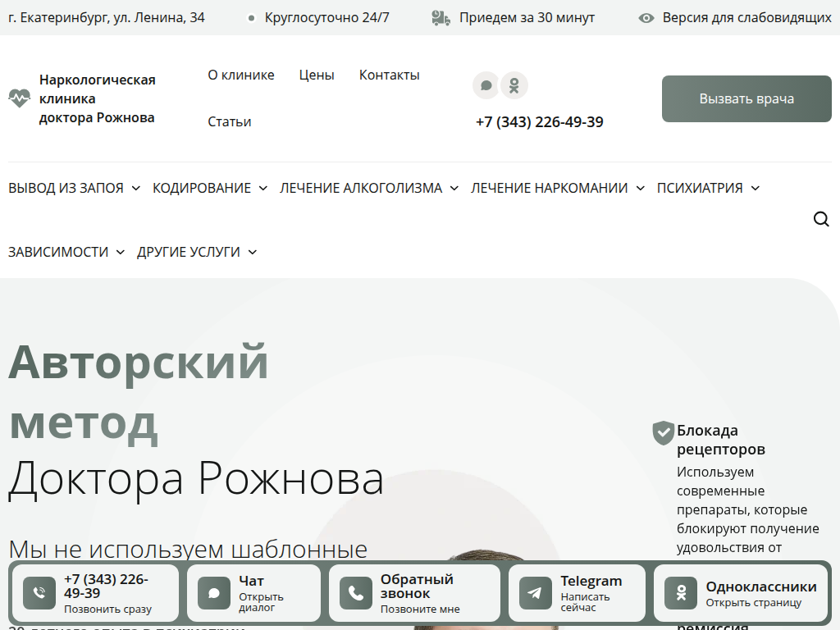Expand ЗАВИСИМОСТИ dropdown chevron
The height and width of the screenshot is (630, 840).
point(121,252)
